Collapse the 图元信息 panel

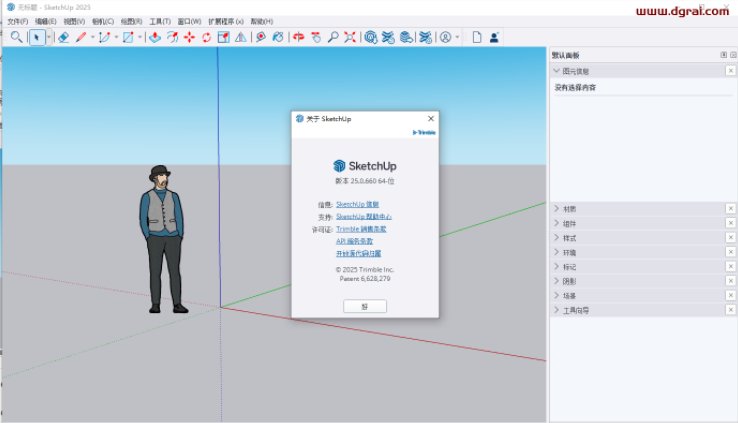(x=557, y=71)
